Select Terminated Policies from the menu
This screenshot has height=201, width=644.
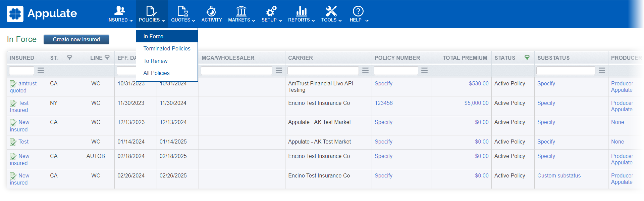coord(167,49)
